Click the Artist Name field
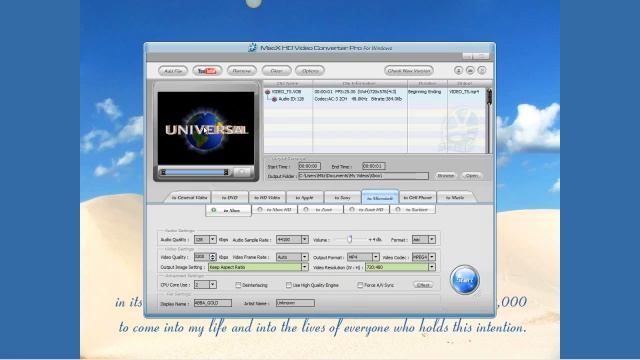Image resolution: width=640 pixels, height=360 pixels. click(x=295, y=303)
